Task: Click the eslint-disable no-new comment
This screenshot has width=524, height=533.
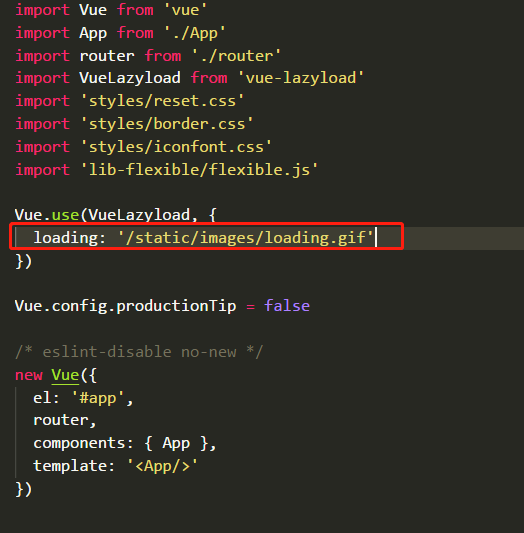Action: pyautogui.click(x=139, y=352)
